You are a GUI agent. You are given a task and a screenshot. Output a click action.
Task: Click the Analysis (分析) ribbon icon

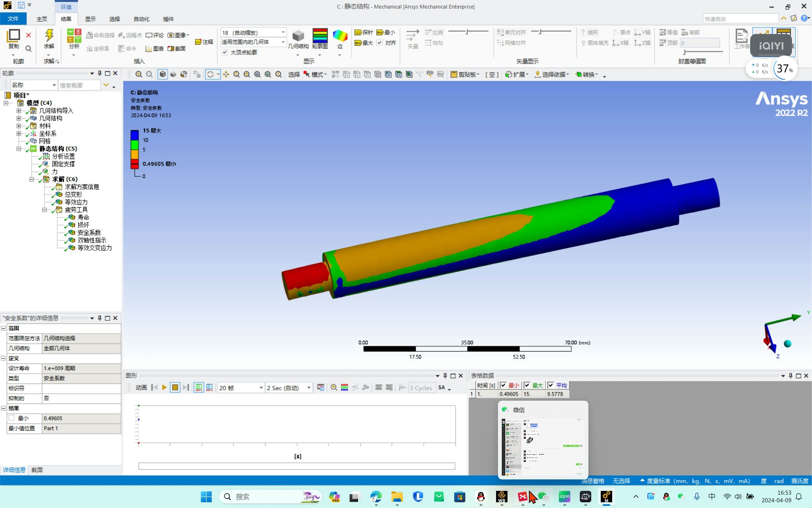74,36
